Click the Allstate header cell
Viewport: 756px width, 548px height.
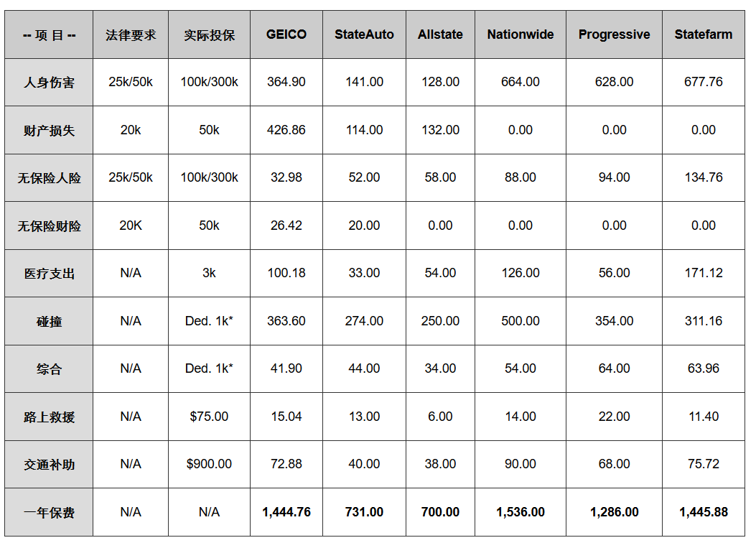[x=440, y=34]
